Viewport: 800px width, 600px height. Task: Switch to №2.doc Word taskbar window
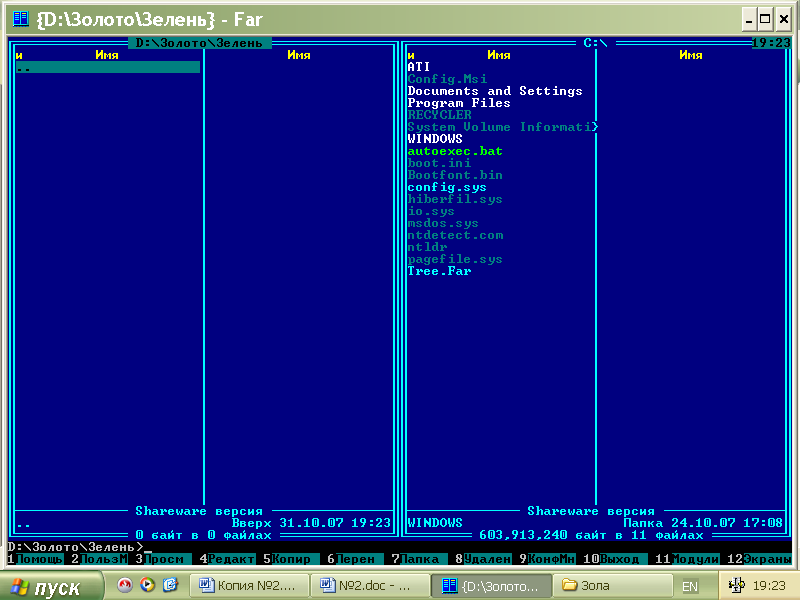pos(370,586)
